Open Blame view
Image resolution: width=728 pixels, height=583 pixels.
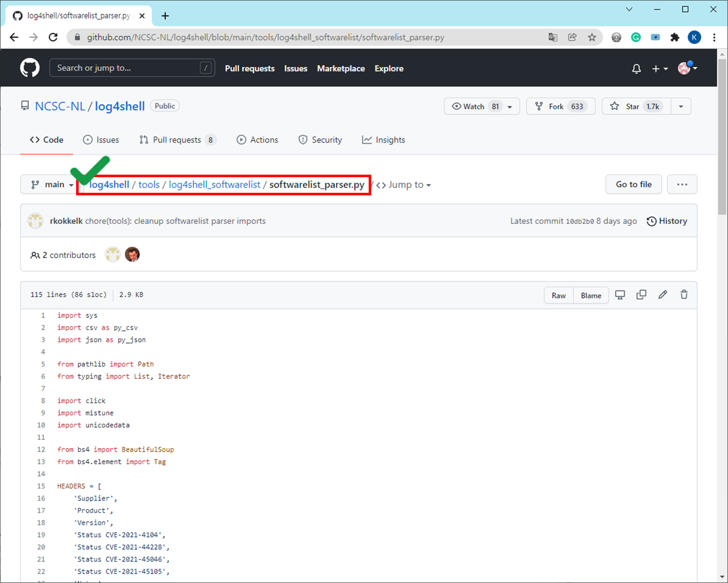tap(591, 295)
